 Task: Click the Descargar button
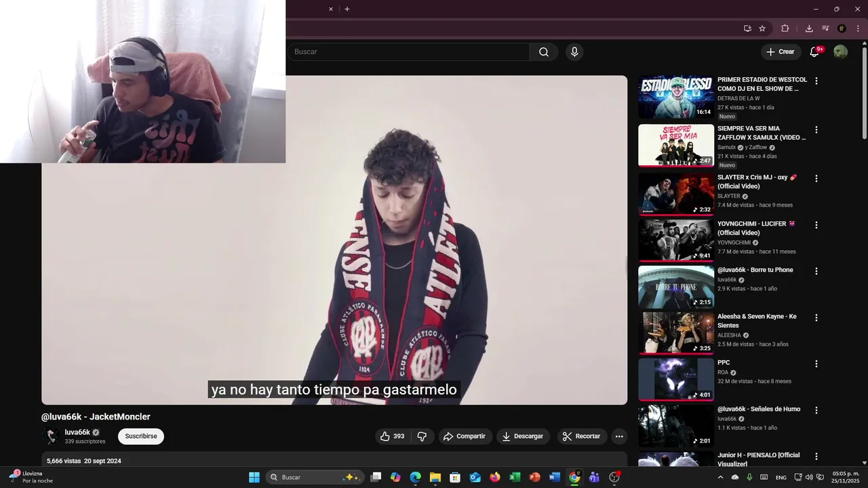(x=523, y=436)
